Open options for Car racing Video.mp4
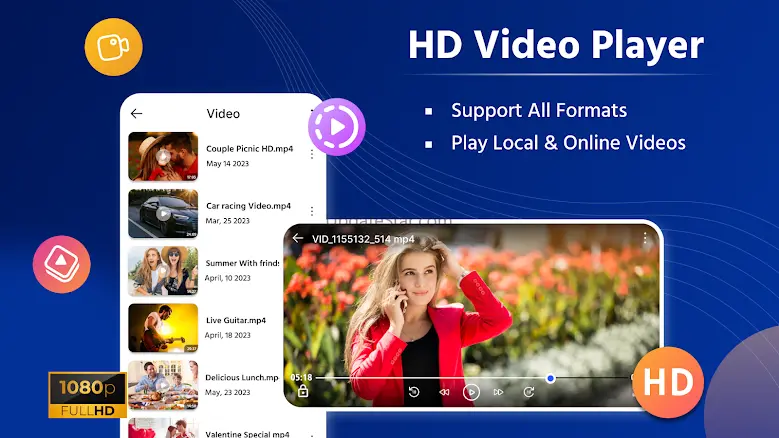This screenshot has height=438, width=779. point(312,212)
